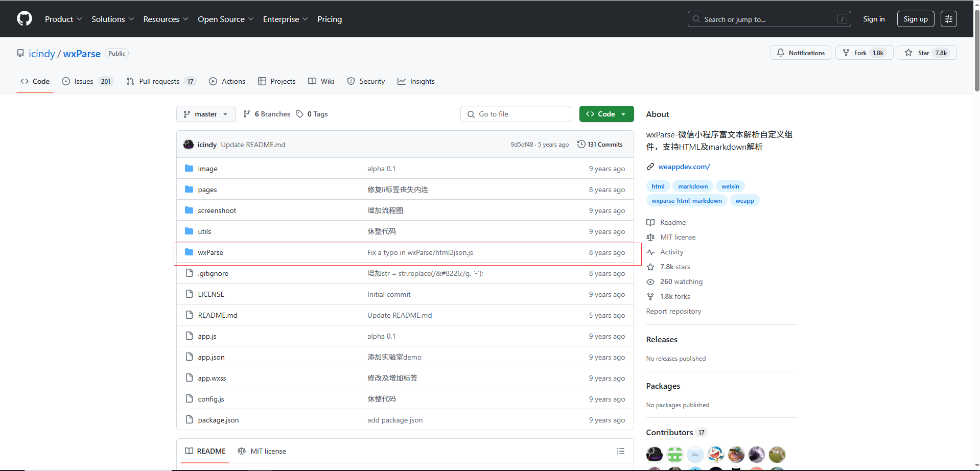The height and width of the screenshot is (471, 980).
Task: Open the Releases section heading
Action: (662, 339)
